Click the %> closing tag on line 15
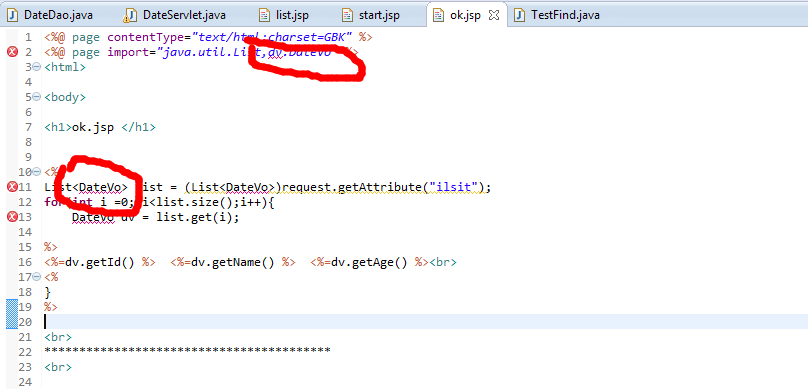The width and height of the screenshot is (808, 389). pyautogui.click(x=51, y=247)
